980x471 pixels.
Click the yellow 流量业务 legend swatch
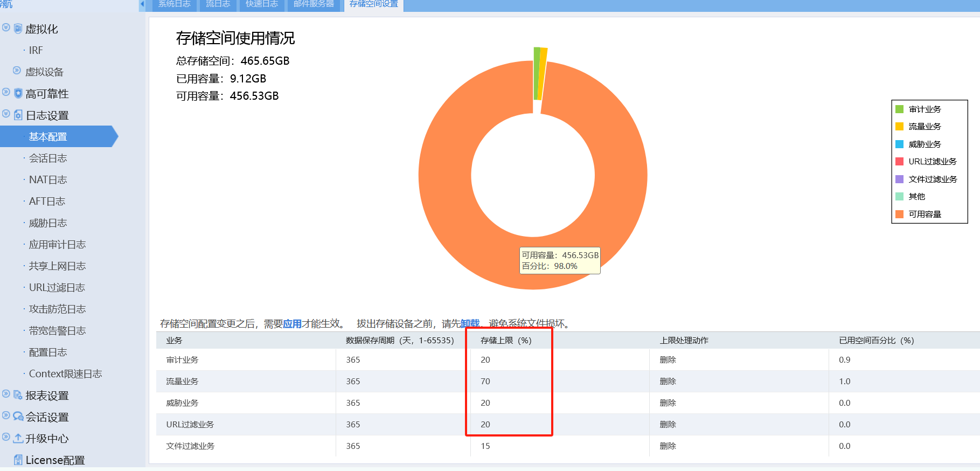899,126
